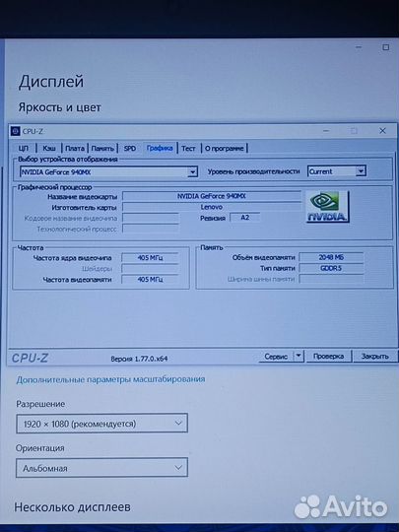The image size is (399, 532).
Task: Click the Несколько дисплеев heading
Action: (x=72, y=507)
